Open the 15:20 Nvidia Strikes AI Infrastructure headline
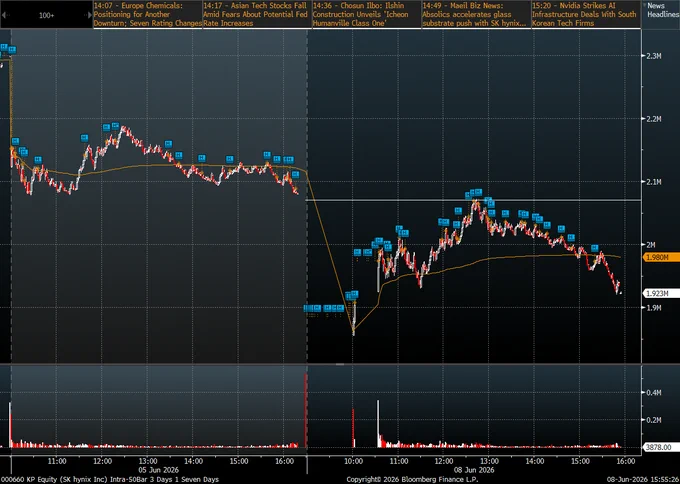 586,14
